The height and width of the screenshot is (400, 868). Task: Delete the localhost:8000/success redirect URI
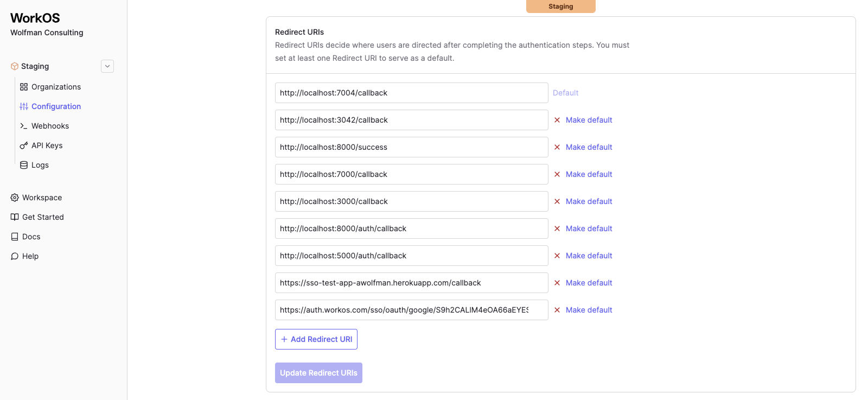click(557, 147)
